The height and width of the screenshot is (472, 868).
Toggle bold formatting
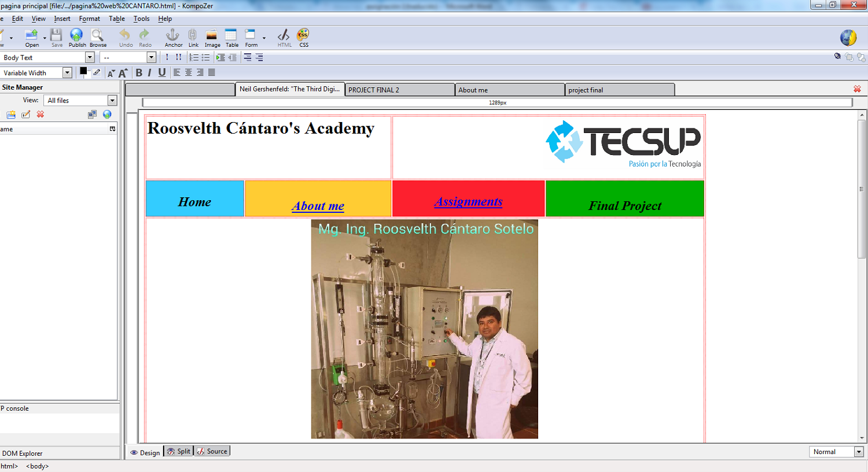pyautogui.click(x=139, y=72)
